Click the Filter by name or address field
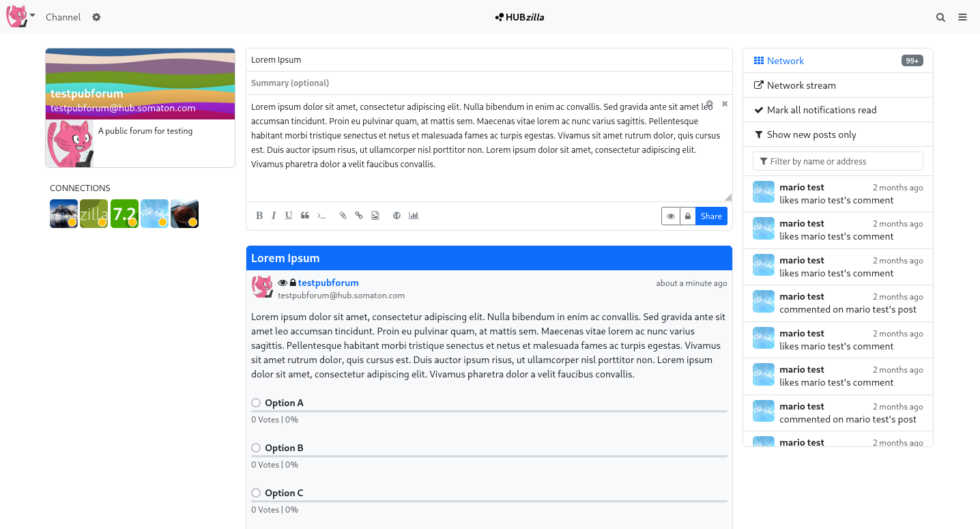Screen dimensions: 980x529 (838, 161)
